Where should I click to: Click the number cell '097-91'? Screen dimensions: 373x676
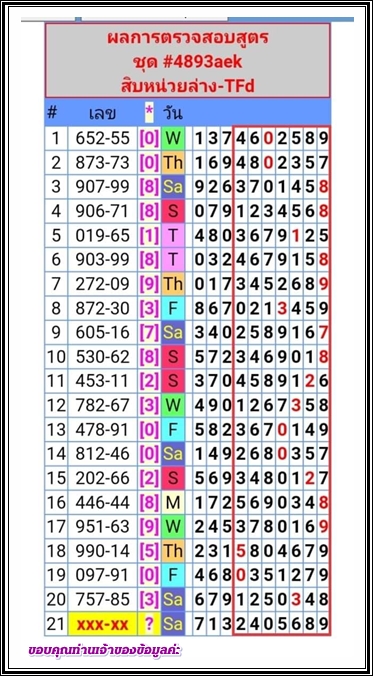pyautogui.click(x=102, y=575)
